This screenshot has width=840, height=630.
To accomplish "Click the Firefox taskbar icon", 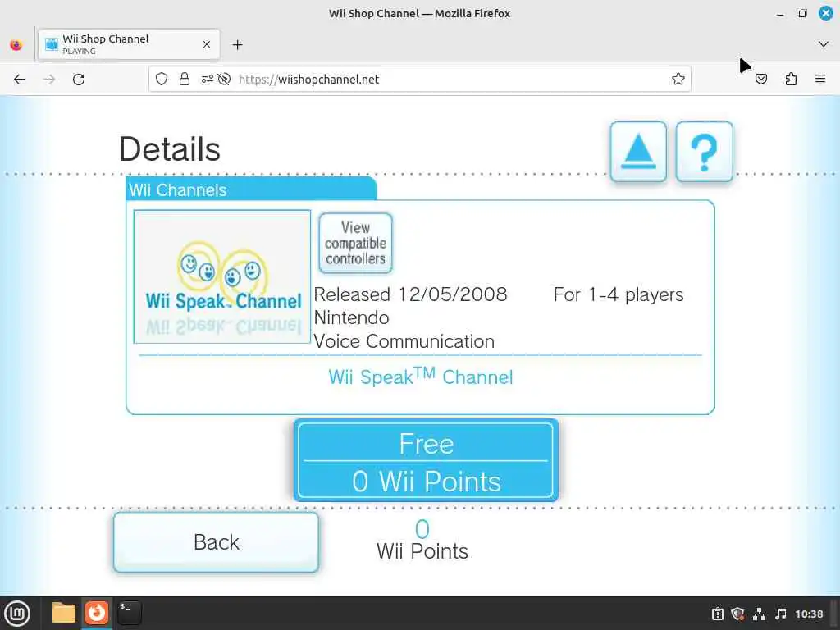I will point(97,613).
